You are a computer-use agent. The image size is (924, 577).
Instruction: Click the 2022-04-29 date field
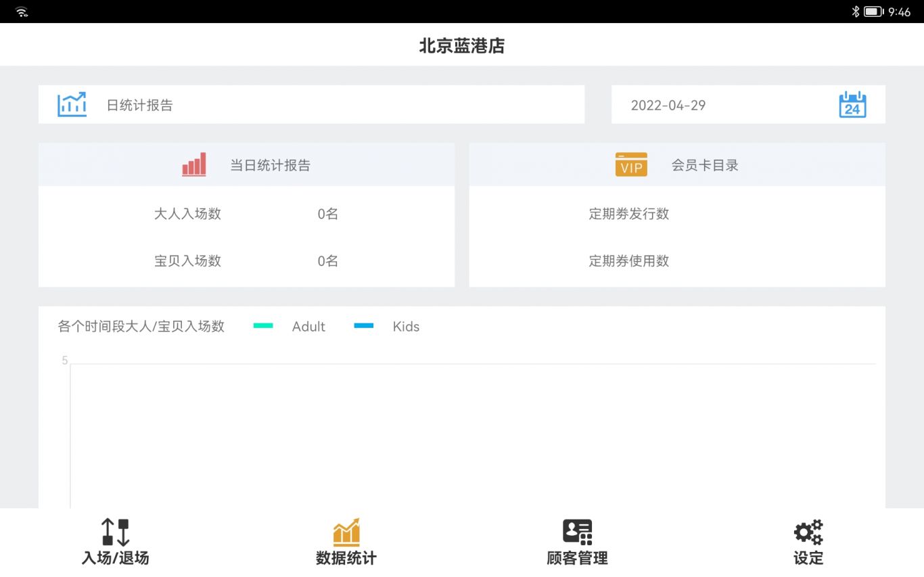pyautogui.click(x=748, y=104)
